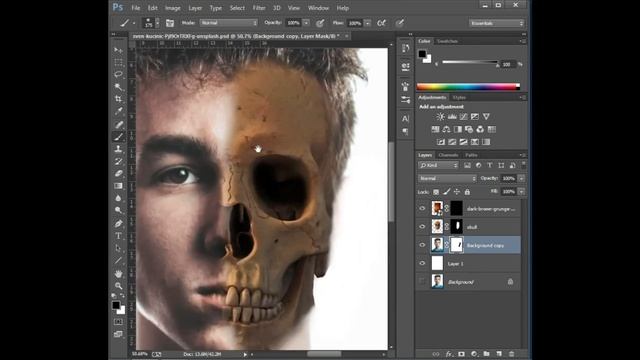Open the Filter menu
The height and width of the screenshot is (360, 640).
click(259, 8)
